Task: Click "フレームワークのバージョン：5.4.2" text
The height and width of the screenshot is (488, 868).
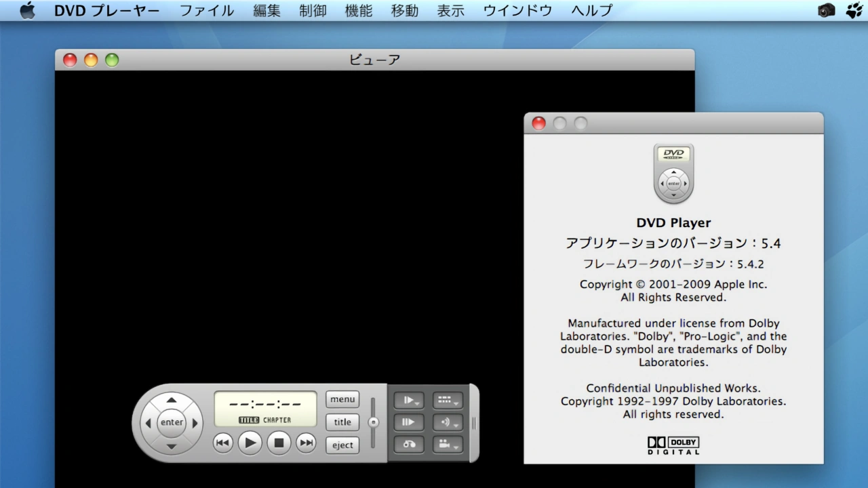Action: pyautogui.click(x=673, y=264)
